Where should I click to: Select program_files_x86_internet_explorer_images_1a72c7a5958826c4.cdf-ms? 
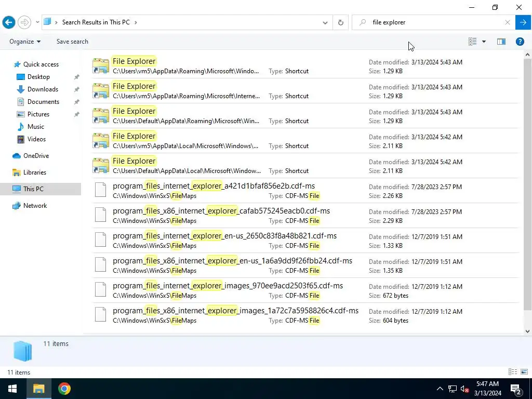[305, 315]
